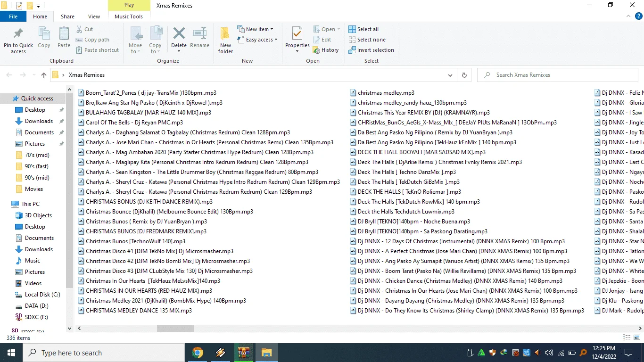Refresh the Xmas Remixes folder

(x=464, y=75)
